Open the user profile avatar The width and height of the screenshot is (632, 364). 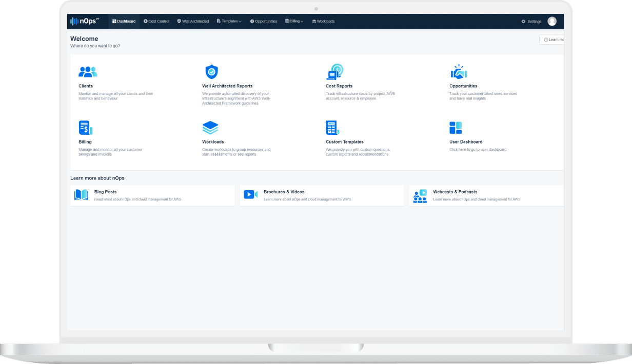pos(552,21)
